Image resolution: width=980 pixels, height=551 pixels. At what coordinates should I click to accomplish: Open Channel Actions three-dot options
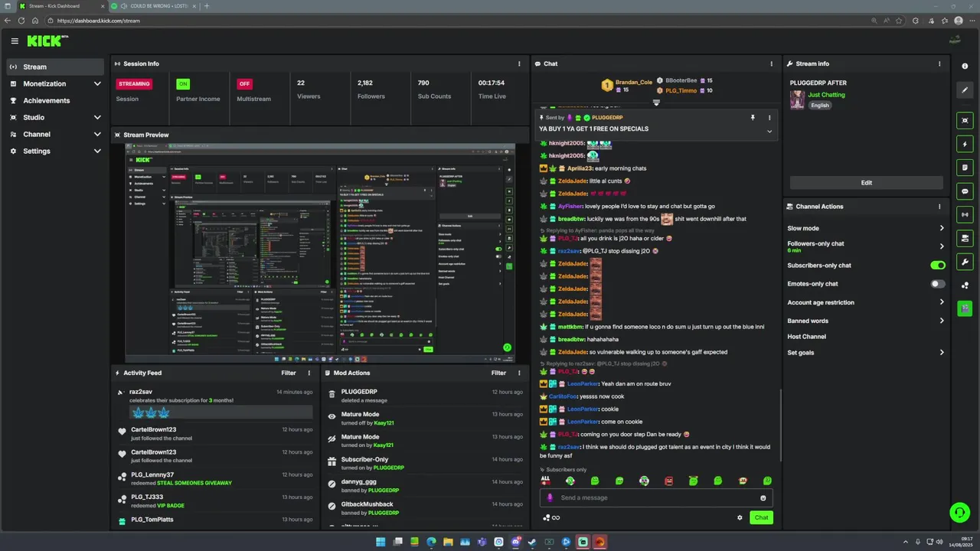pyautogui.click(x=939, y=207)
